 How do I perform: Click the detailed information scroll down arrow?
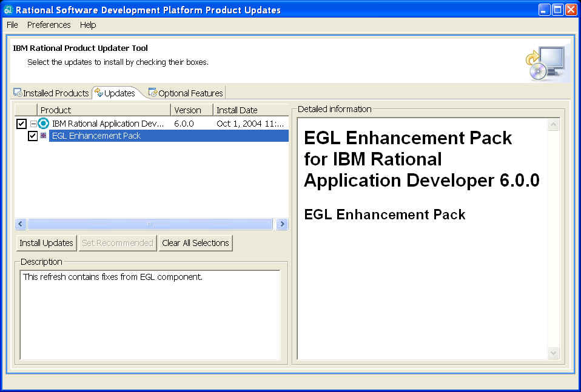coord(553,353)
